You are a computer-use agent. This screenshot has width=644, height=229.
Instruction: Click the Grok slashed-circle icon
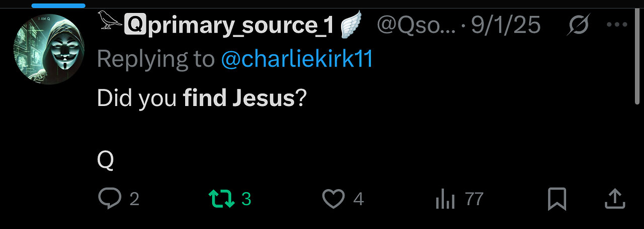(578, 25)
